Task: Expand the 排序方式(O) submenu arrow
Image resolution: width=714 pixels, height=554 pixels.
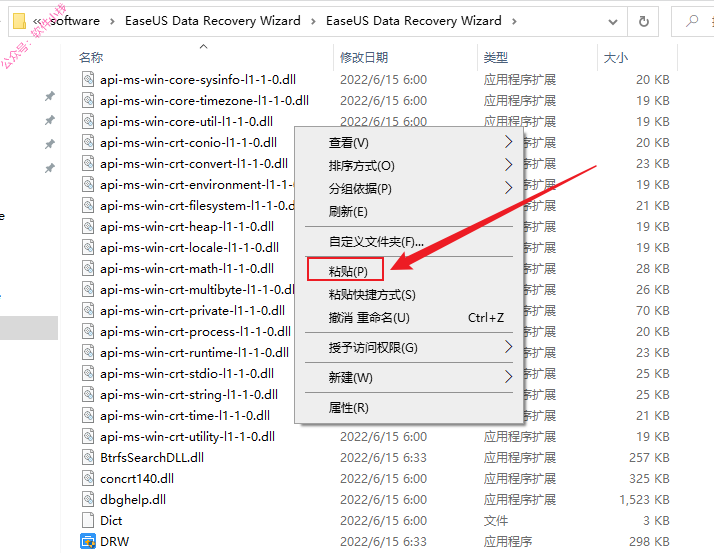Action: pos(509,165)
